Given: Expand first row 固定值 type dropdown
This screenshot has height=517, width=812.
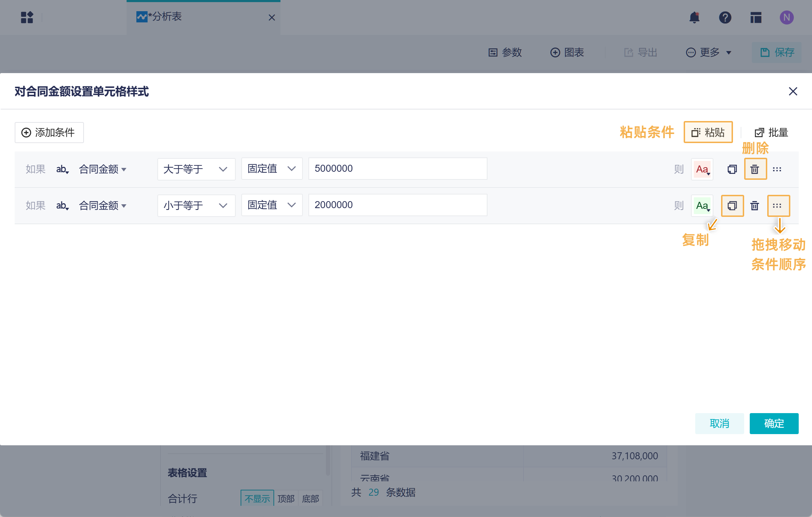Looking at the screenshot, I should [271, 169].
